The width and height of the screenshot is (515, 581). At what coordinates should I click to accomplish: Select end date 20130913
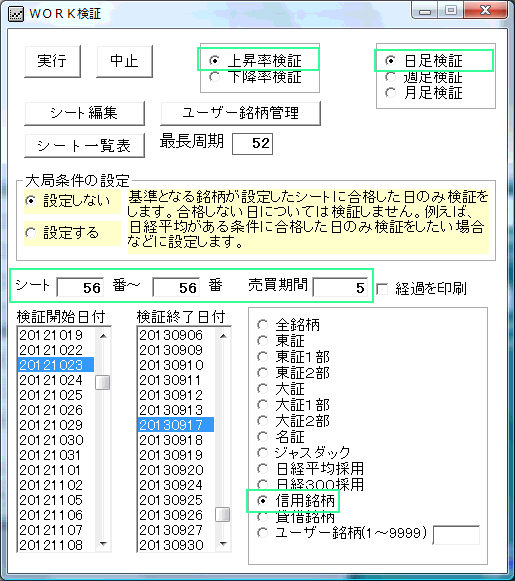[x=176, y=410]
